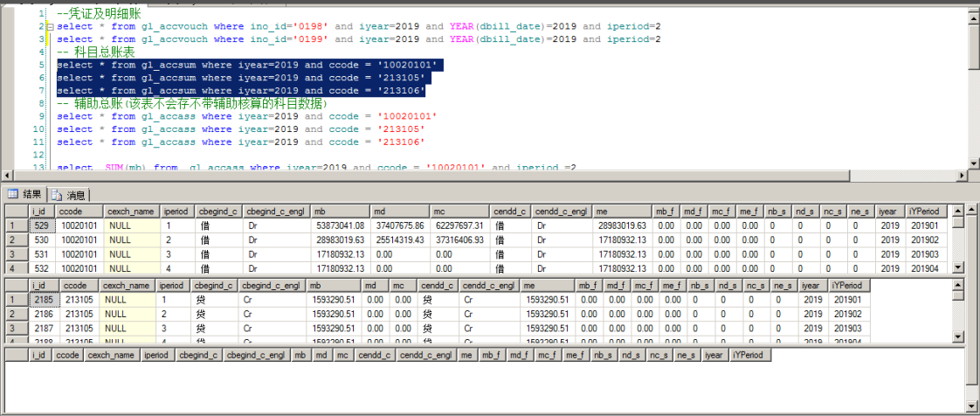
Task: Click the iYPeriod cell 201903 in the 213105 grid
Action: (x=849, y=329)
